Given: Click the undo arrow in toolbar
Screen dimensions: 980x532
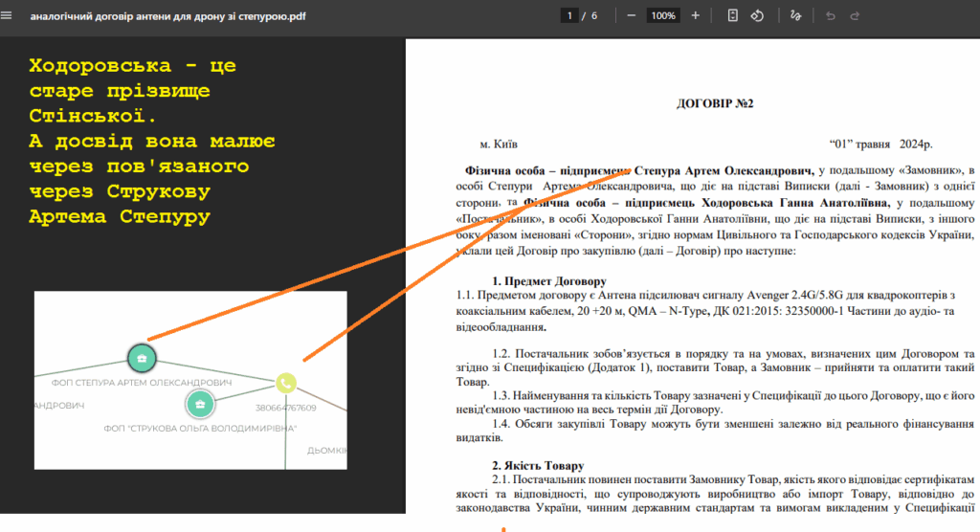Looking at the screenshot, I should point(831,15).
